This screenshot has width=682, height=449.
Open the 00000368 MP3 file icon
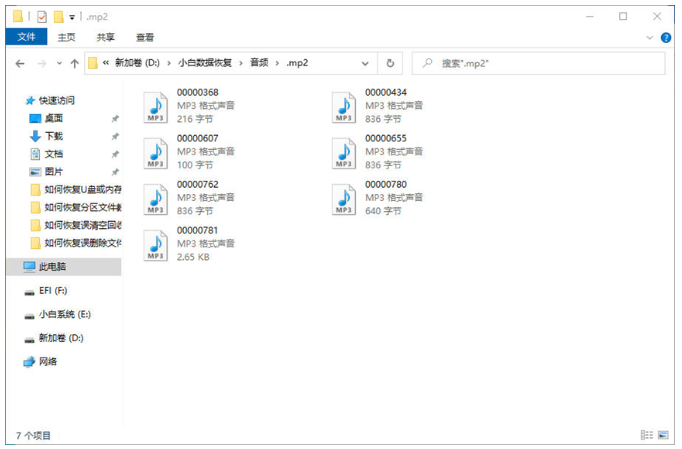click(x=156, y=106)
